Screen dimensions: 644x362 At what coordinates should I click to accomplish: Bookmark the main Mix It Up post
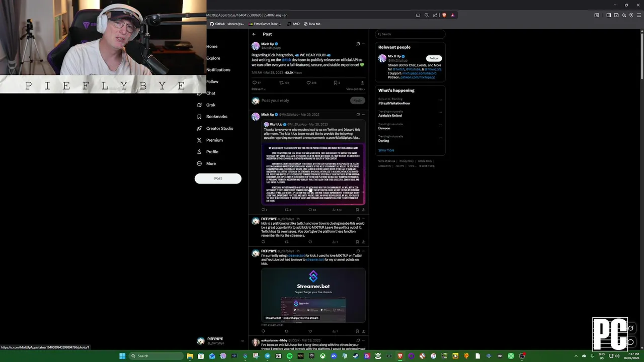[x=336, y=82]
